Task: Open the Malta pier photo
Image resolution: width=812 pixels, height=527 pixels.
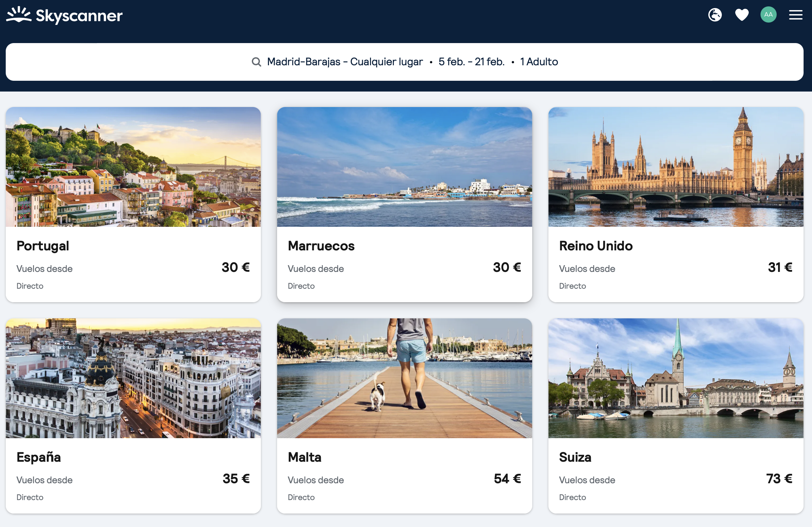Action: pos(404,378)
